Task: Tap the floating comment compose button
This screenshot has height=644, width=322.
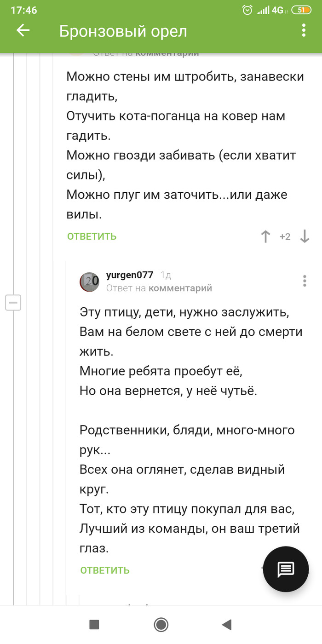Action: tap(286, 569)
